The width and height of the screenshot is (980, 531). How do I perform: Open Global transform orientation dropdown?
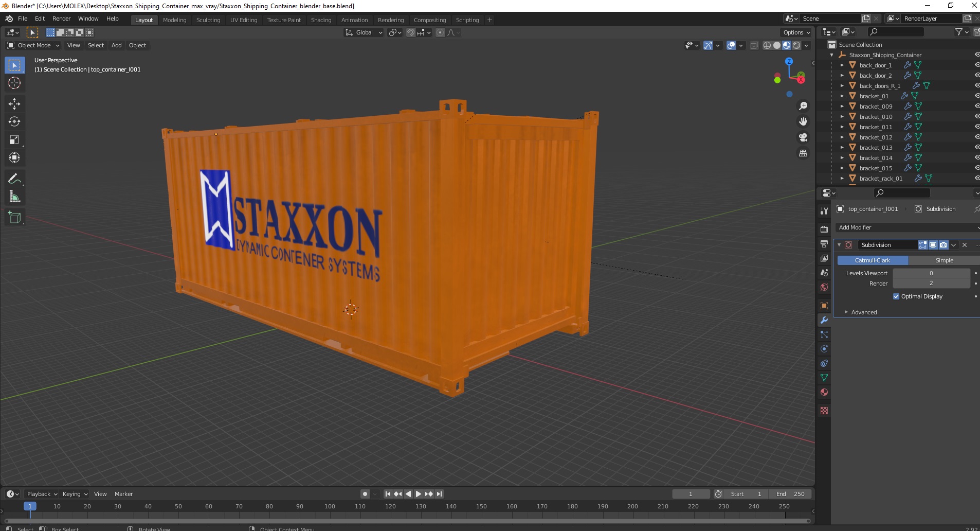click(364, 32)
